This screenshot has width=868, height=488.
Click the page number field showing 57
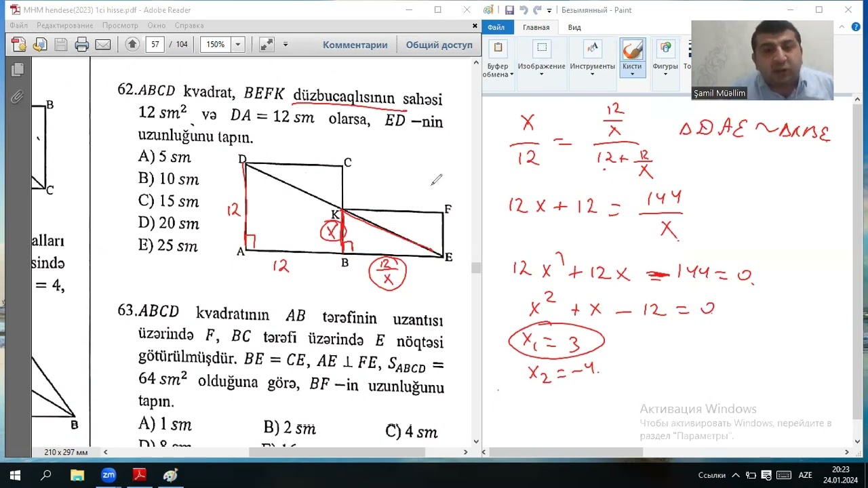[x=155, y=45]
